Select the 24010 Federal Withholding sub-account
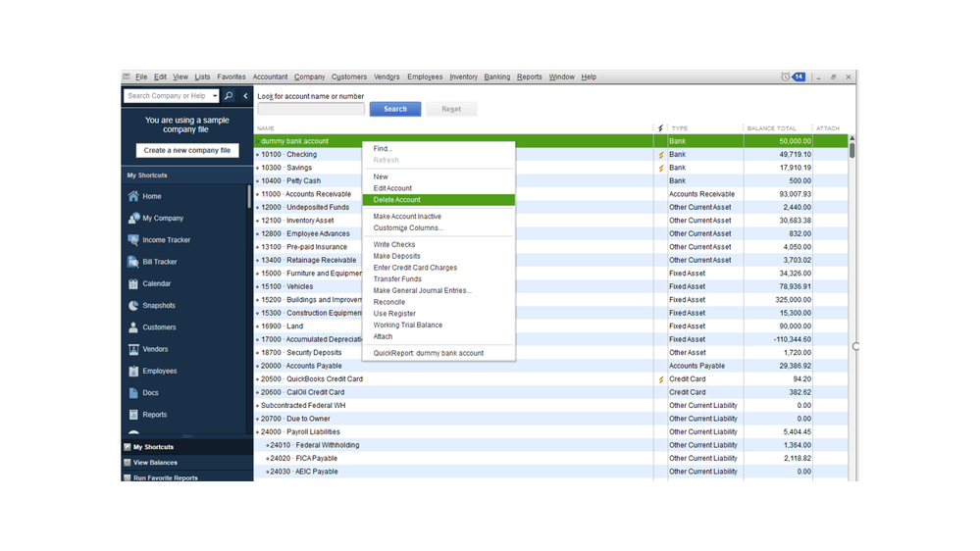This screenshot has height=551, width=980. (550, 445)
